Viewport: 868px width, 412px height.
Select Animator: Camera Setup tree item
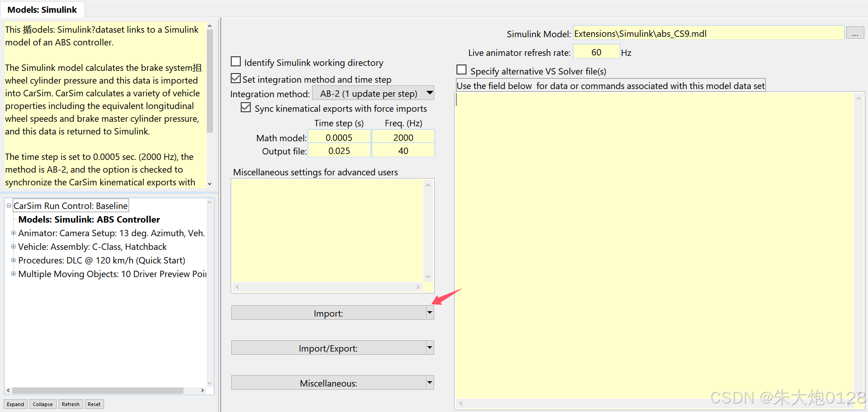[111, 233]
